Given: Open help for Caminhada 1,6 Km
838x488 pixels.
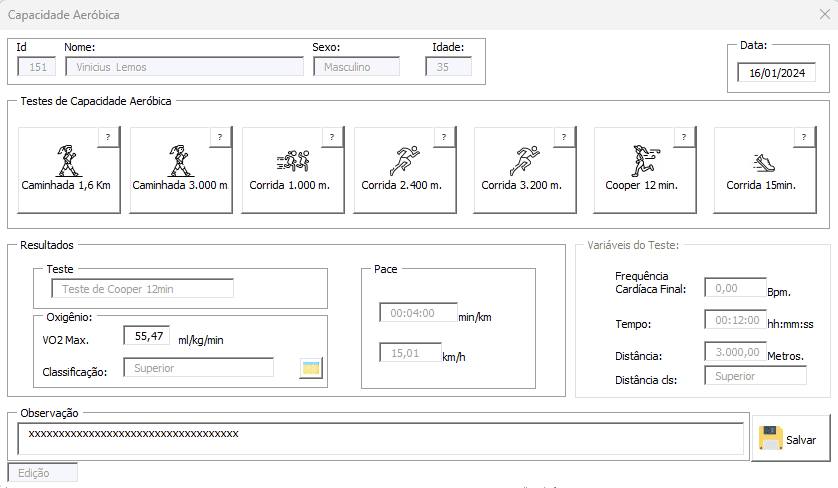Looking at the screenshot, I should tap(108, 137).
